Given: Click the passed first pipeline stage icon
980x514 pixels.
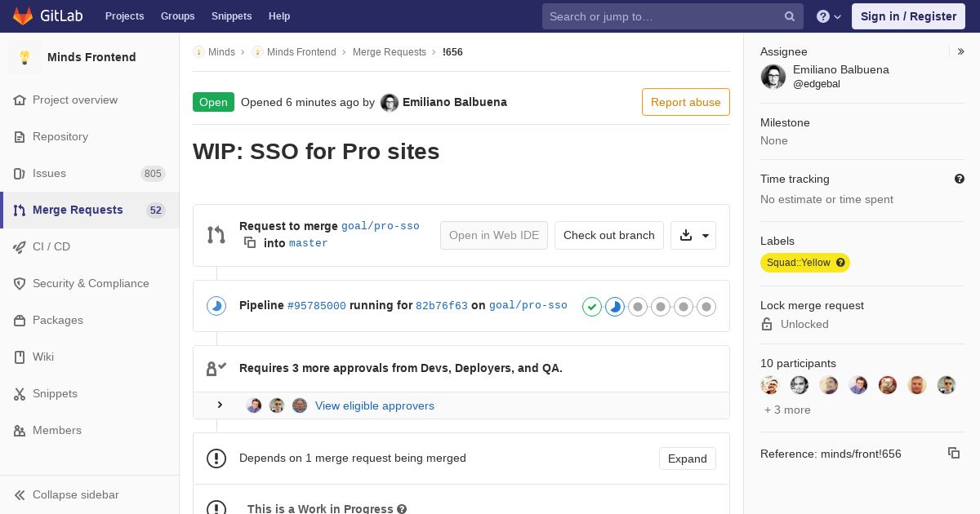Looking at the screenshot, I should [592, 307].
